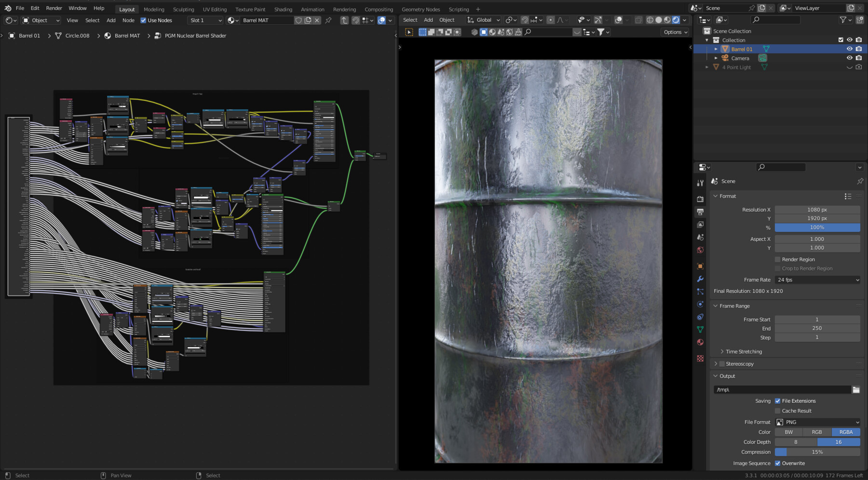Open the Render menu

pos(54,8)
